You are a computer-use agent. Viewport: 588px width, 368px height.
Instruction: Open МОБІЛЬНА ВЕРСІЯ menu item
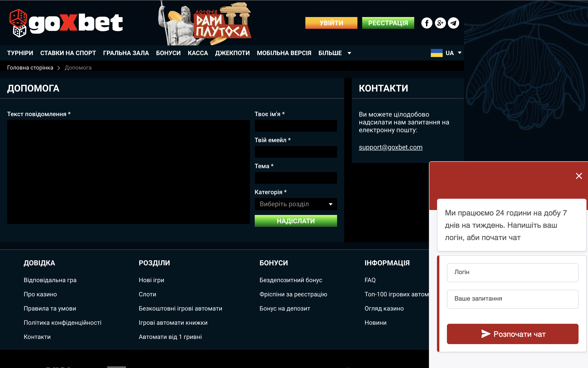point(284,53)
